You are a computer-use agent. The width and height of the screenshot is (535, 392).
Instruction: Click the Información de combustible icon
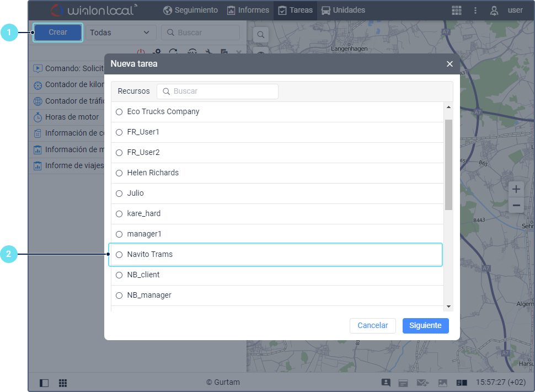tap(38, 133)
